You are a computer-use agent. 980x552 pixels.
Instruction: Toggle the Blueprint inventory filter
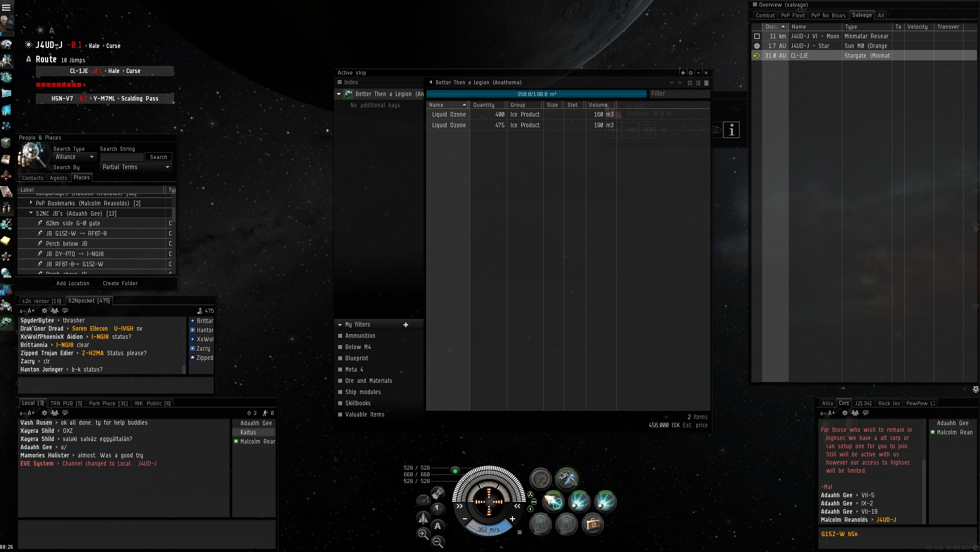coord(340,358)
